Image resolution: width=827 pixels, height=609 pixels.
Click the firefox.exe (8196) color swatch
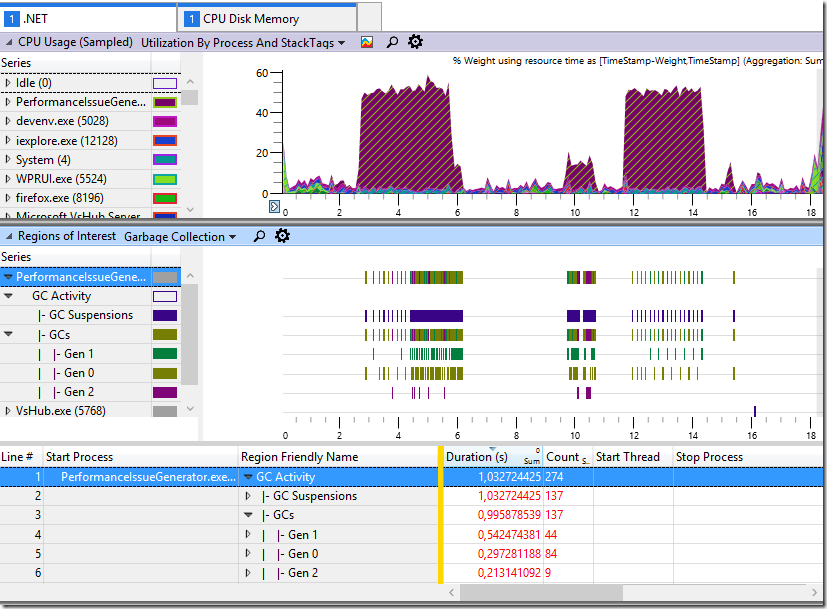tap(165, 198)
